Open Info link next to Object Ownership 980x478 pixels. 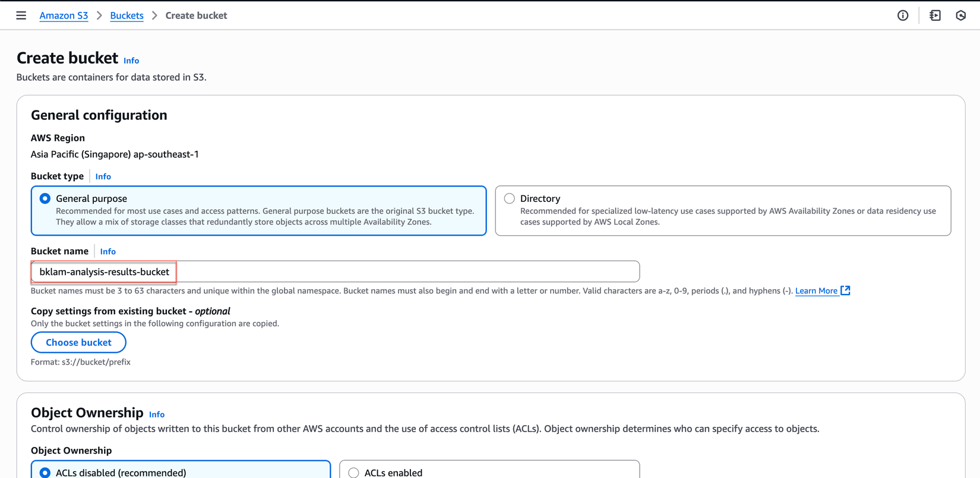coord(157,414)
